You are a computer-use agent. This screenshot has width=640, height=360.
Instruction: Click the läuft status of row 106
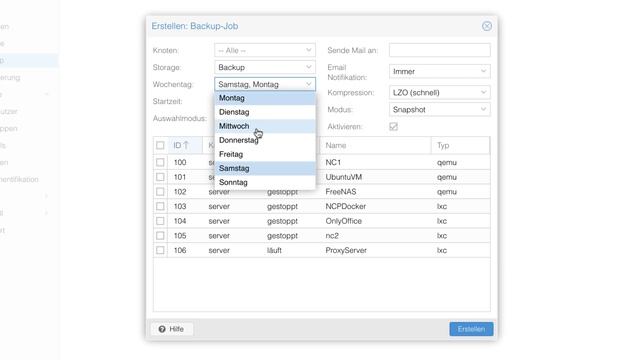[x=274, y=250]
